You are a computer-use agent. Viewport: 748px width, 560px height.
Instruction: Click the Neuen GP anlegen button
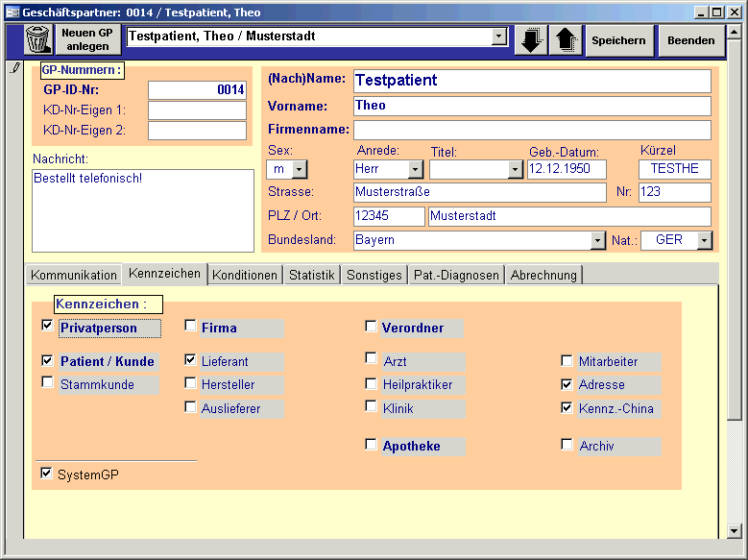(x=88, y=39)
